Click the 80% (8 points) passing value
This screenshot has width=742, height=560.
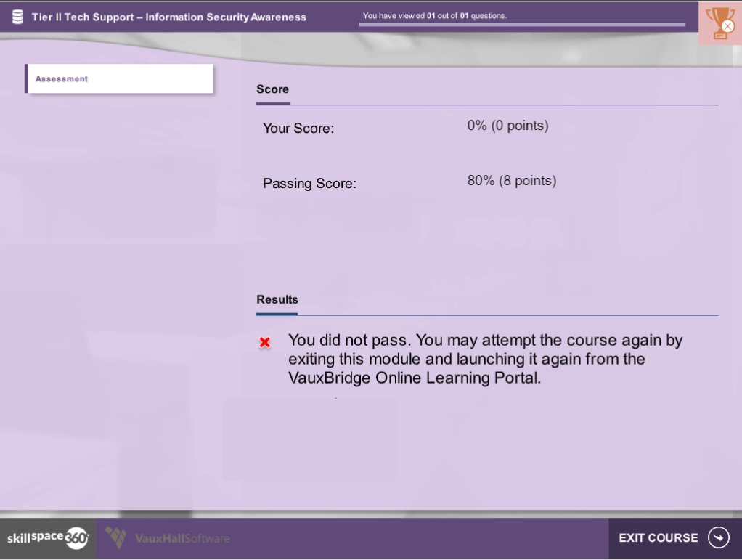[511, 180]
